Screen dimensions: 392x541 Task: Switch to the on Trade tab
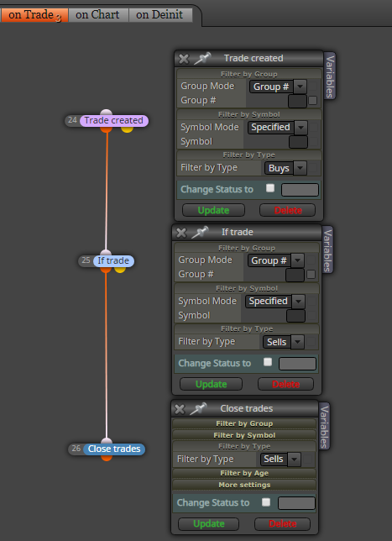coord(34,15)
